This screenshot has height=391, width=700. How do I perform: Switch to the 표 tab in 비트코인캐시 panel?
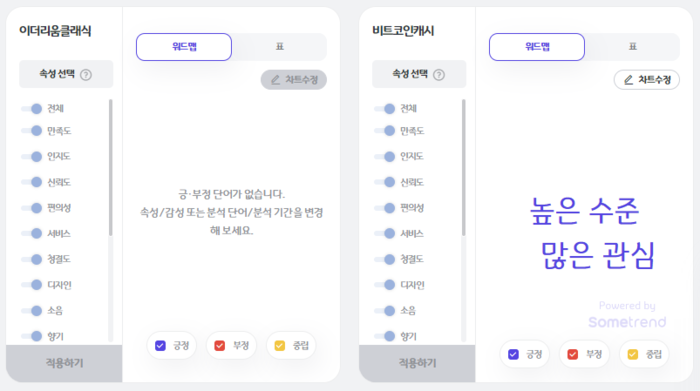633,47
